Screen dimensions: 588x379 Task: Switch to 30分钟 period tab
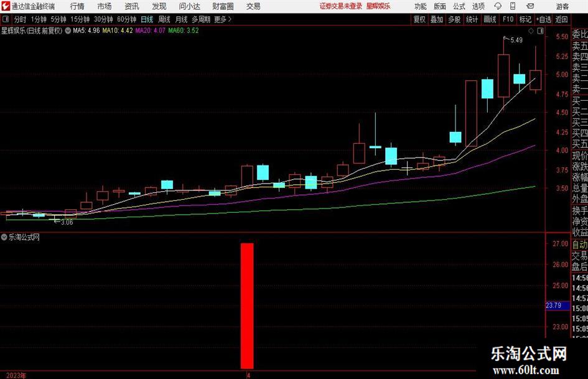(103, 19)
